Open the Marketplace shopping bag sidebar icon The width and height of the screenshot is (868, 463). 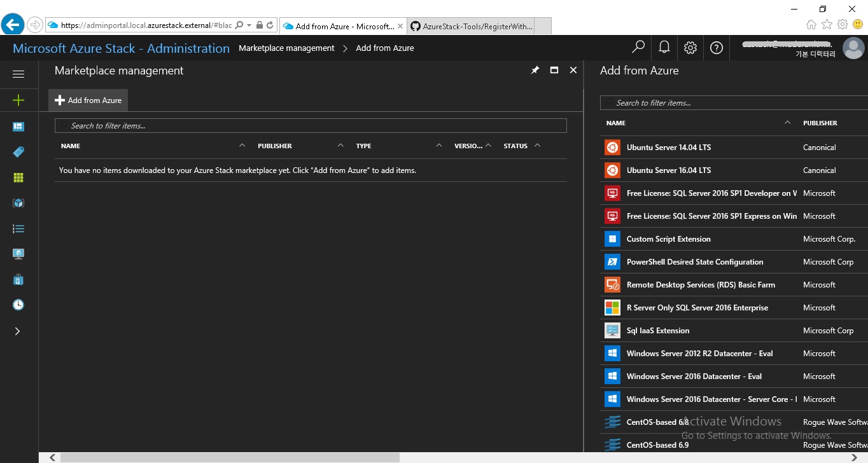[18, 279]
